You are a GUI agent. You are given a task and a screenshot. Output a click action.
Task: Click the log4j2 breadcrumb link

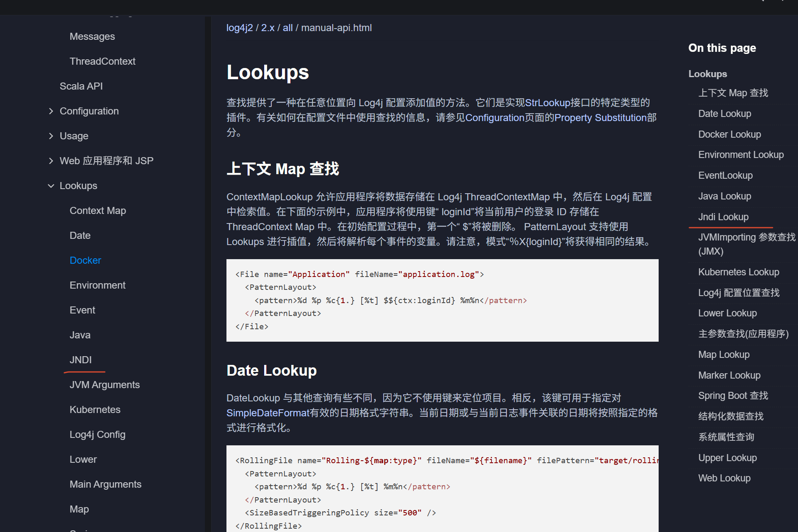click(x=239, y=28)
